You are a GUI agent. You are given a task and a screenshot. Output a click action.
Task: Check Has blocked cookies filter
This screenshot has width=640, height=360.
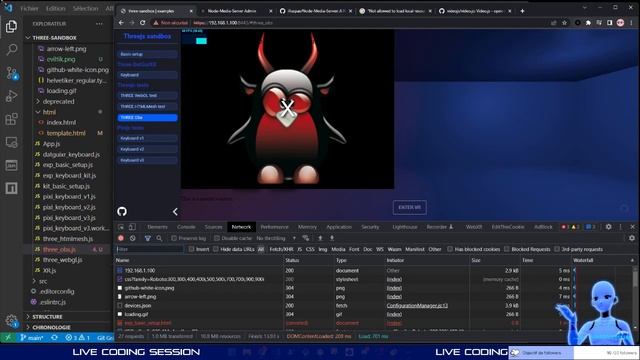click(x=450, y=249)
